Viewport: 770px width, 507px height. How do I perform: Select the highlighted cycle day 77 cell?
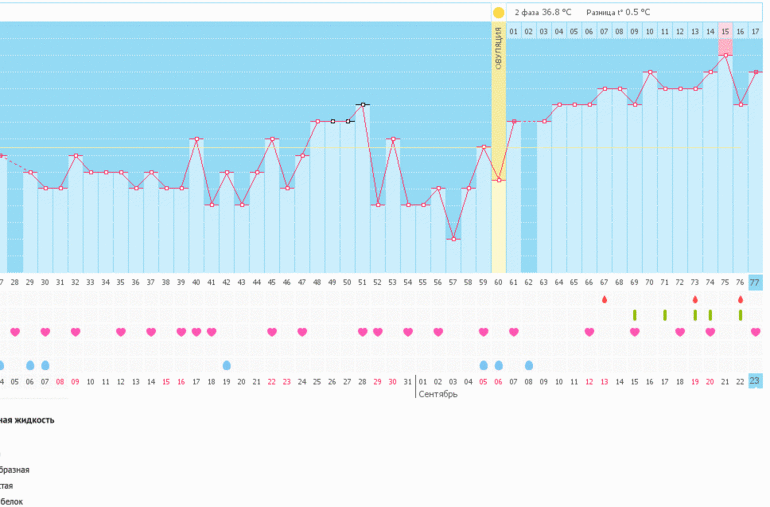pyautogui.click(x=755, y=283)
